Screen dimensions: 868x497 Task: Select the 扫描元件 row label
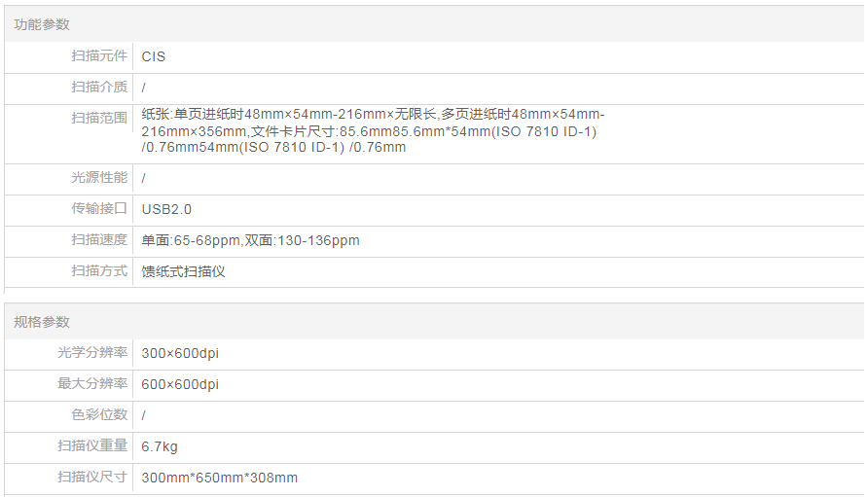click(99, 56)
